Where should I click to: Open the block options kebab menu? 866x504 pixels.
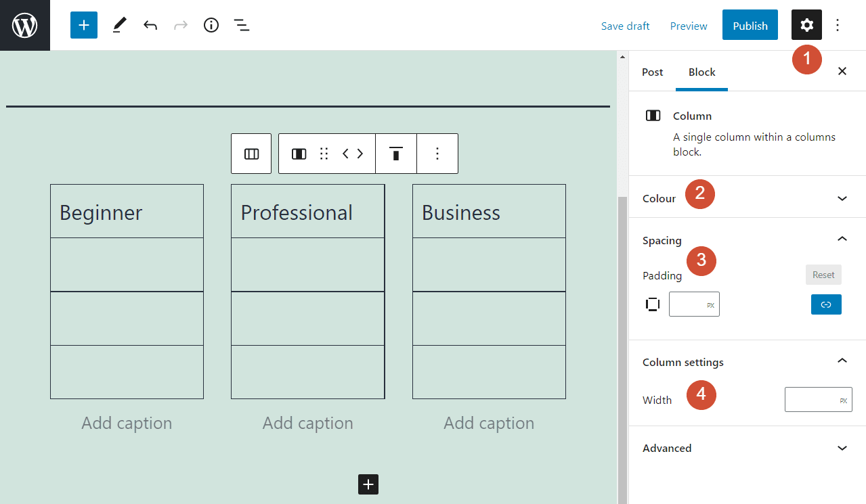tap(437, 154)
